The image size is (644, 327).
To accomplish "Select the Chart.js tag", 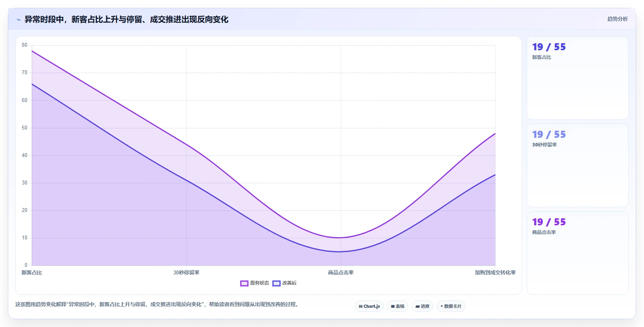I will [x=369, y=306].
